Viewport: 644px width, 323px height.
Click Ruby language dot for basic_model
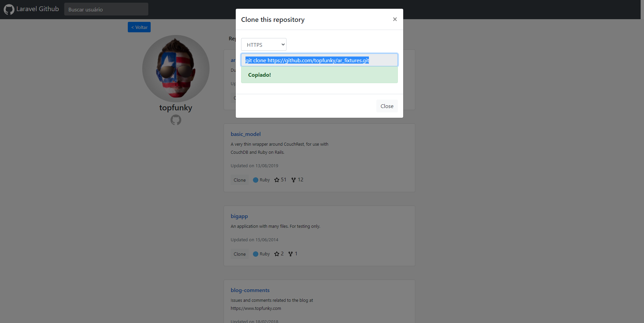click(x=256, y=180)
